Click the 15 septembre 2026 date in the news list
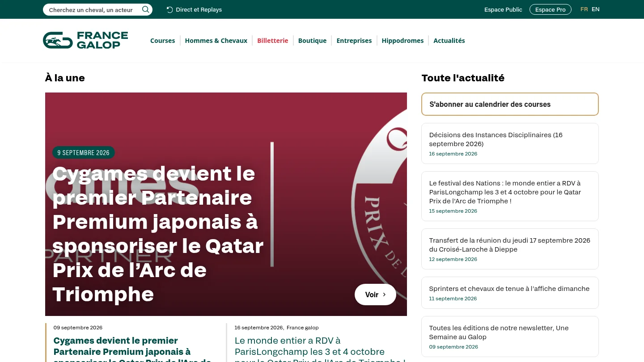This screenshot has width=644, height=362. [453, 211]
